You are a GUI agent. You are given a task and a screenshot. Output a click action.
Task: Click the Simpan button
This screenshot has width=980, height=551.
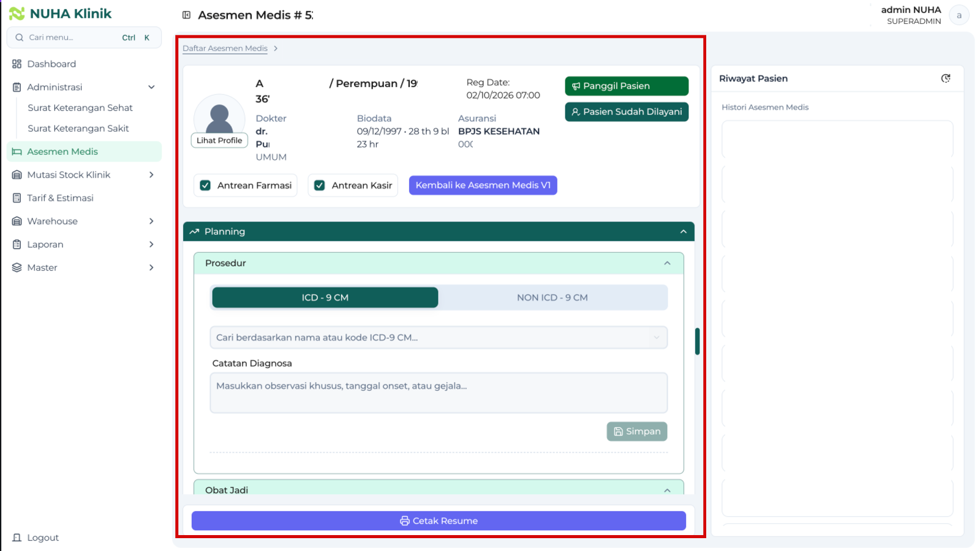click(x=637, y=432)
